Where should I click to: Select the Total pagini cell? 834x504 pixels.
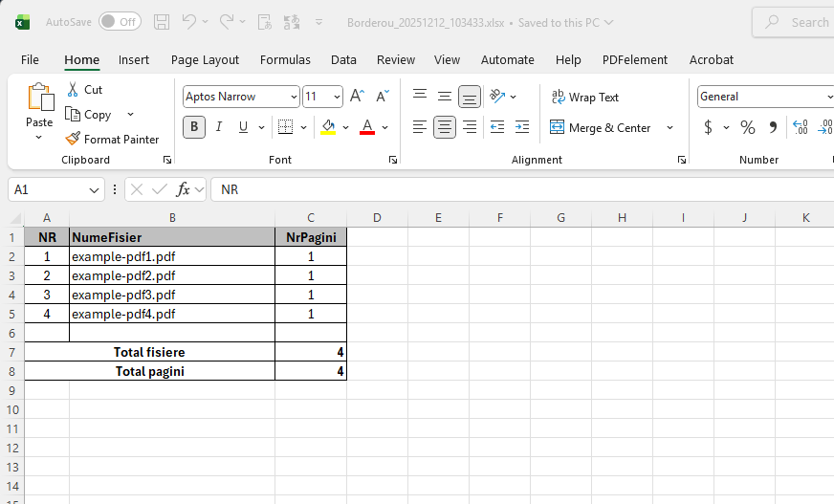pyautogui.click(x=149, y=371)
